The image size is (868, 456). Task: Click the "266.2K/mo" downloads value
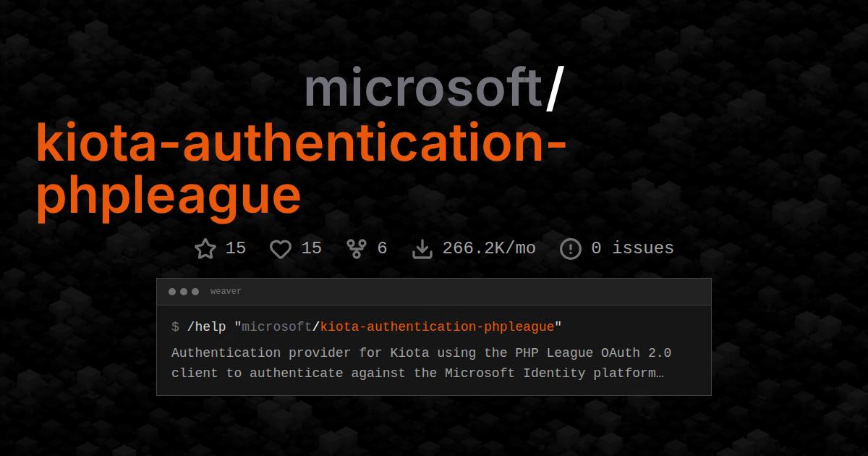489,248
